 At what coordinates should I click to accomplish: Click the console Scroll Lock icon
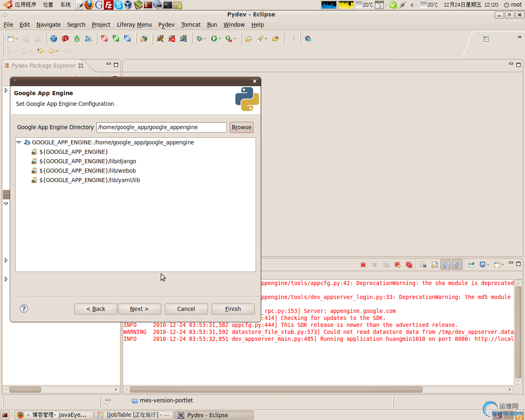(434, 265)
